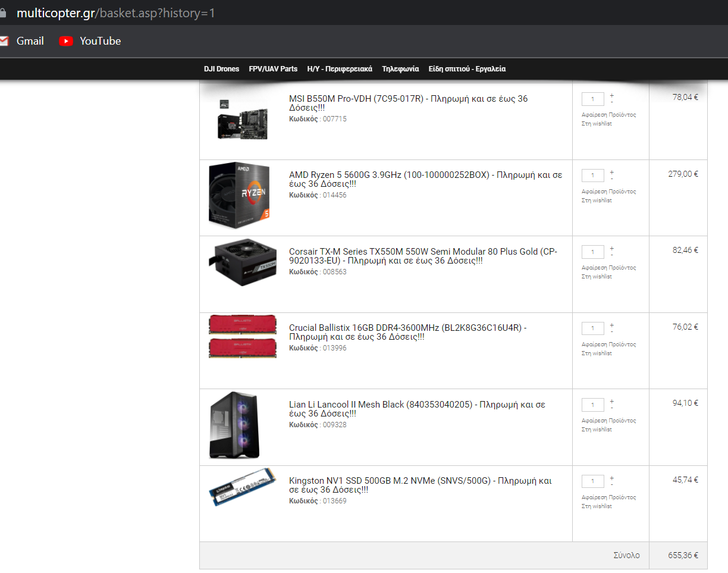
Task: Click the Corsair TX550M power supply thumbnail
Action: (242, 262)
